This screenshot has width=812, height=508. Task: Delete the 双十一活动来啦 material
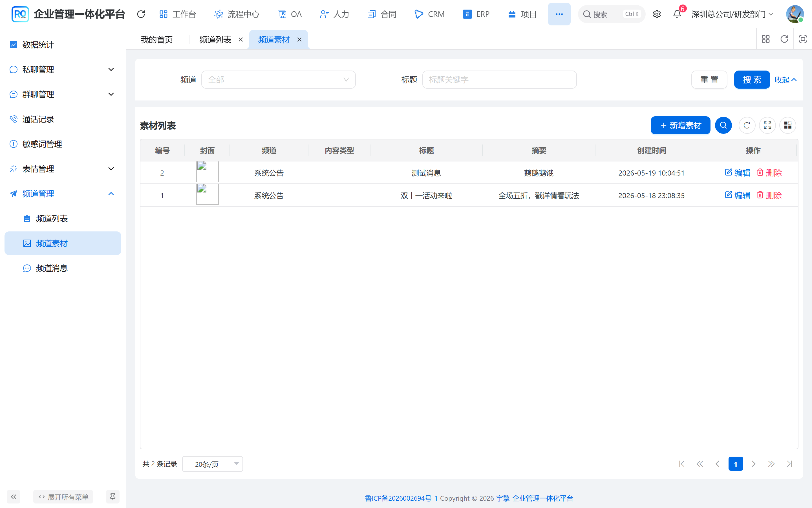click(x=769, y=195)
